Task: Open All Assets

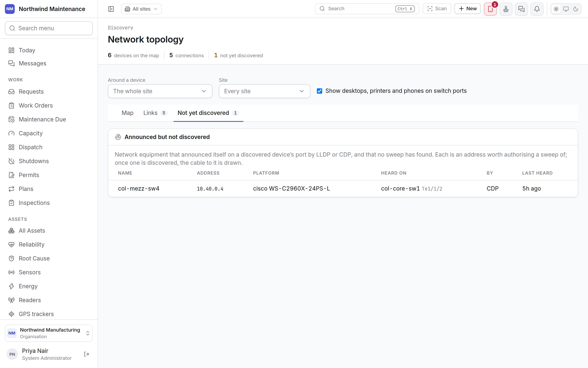Action: click(49, 230)
